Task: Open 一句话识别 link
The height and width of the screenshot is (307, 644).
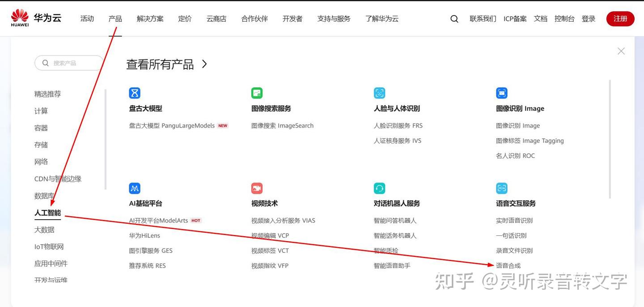Action: (x=511, y=236)
